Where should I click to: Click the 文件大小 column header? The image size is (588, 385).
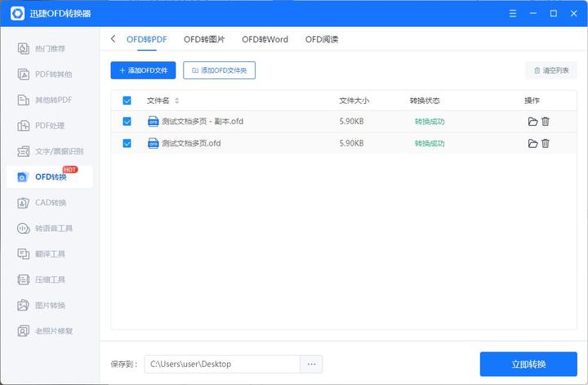[x=354, y=101]
